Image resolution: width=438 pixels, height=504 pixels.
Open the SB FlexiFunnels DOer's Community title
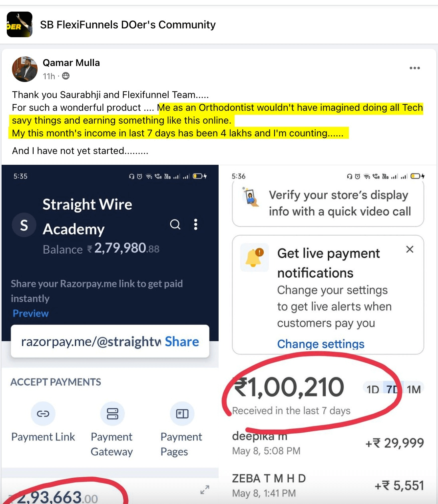[x=127, y=25]
